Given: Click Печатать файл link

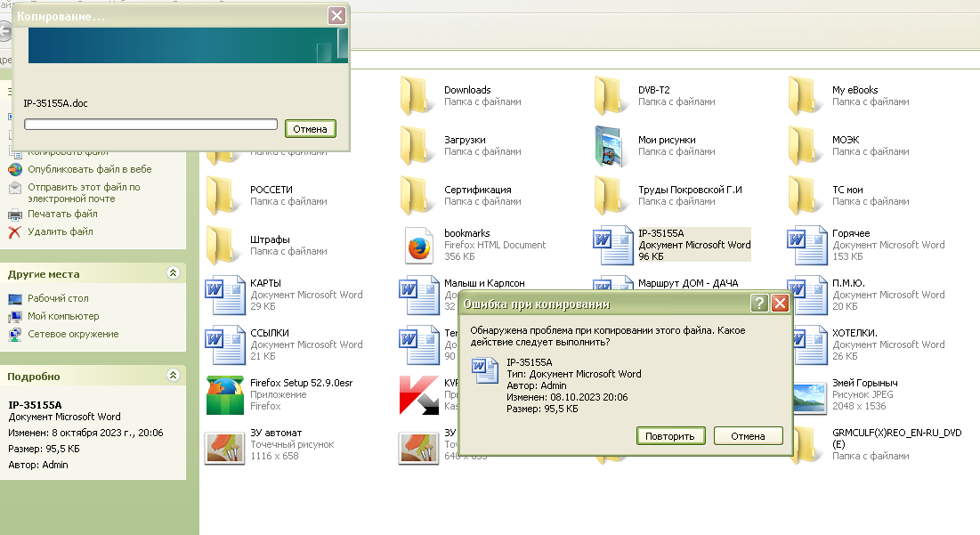Looking at the screenshot, I should click(62, 214).
